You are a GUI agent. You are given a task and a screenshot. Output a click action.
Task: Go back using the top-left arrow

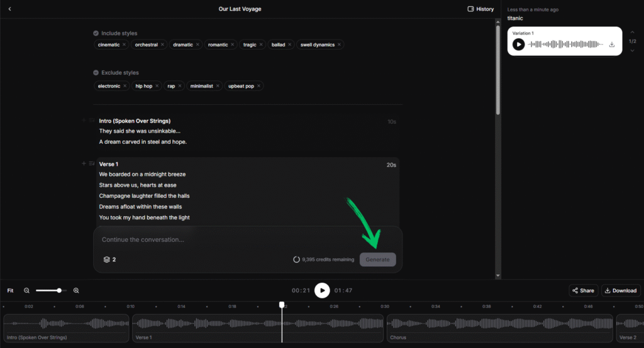click(x=9, y=9)
